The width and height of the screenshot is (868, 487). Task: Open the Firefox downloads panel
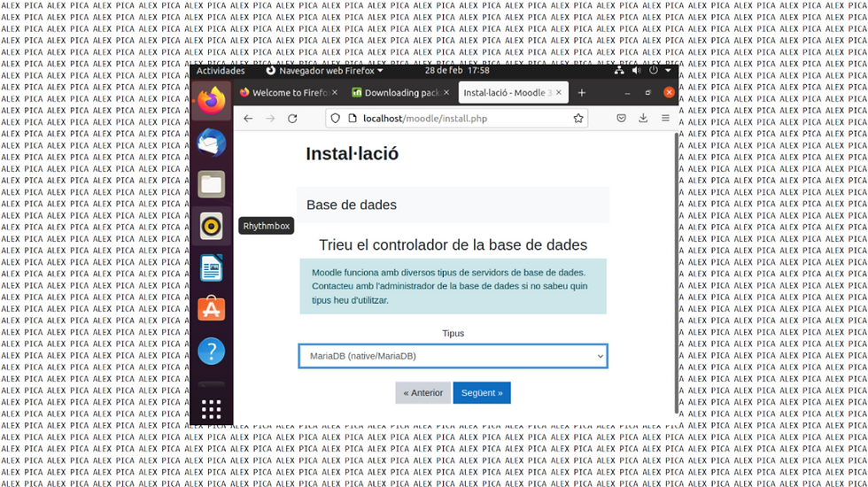pos(643,119)
